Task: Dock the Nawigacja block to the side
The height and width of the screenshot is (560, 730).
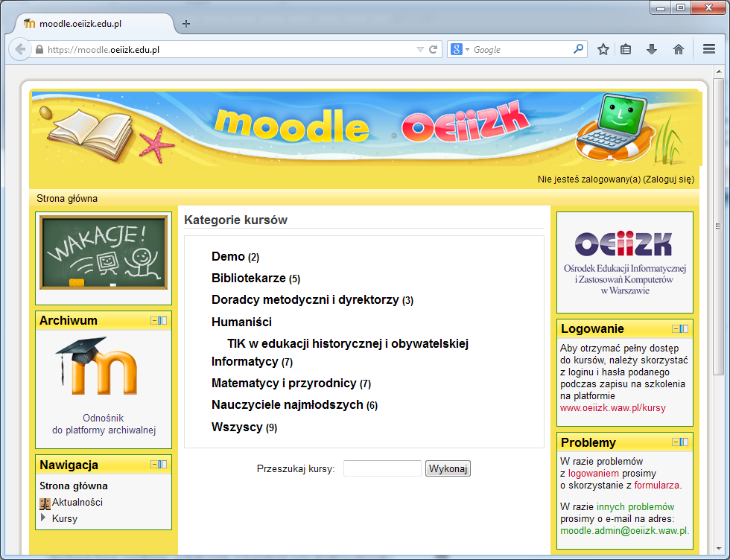Action: click(162, 465)
